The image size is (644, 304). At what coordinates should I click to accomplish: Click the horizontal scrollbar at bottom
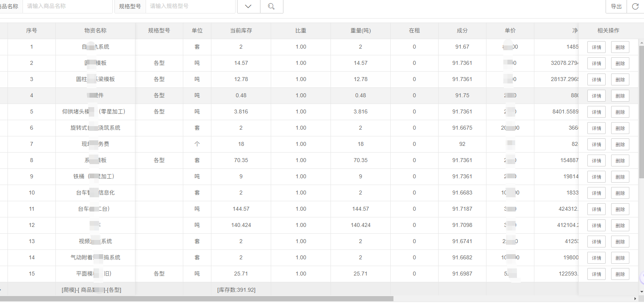(198, 299)
